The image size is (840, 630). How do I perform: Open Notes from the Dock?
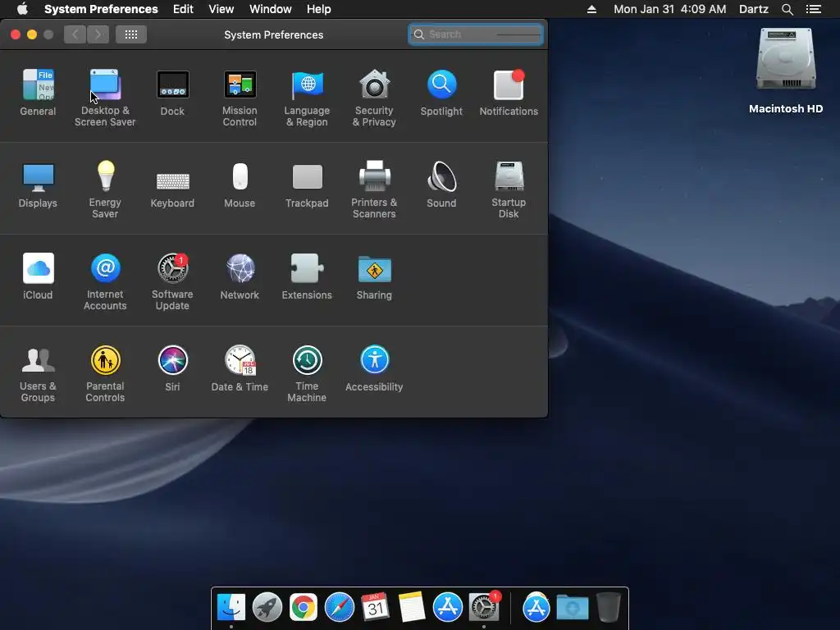click(x=412, y=608)
